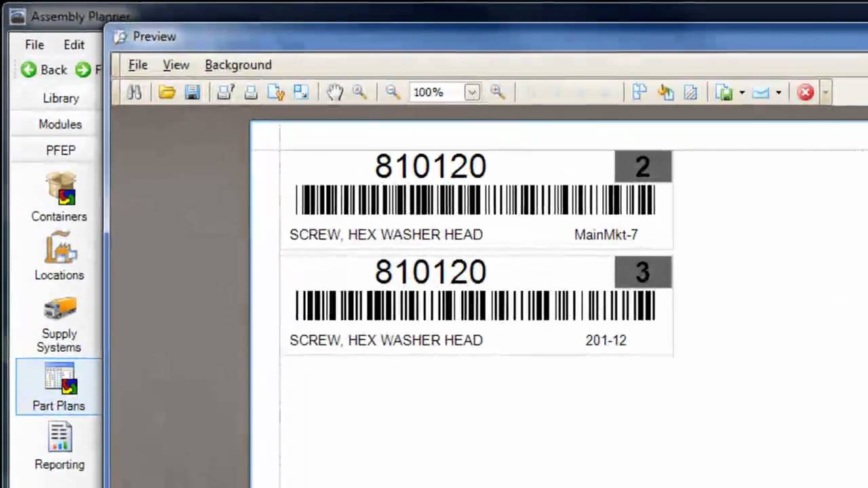
Task: Click the red Exit preview icon
Action: [x=806, y=92]
